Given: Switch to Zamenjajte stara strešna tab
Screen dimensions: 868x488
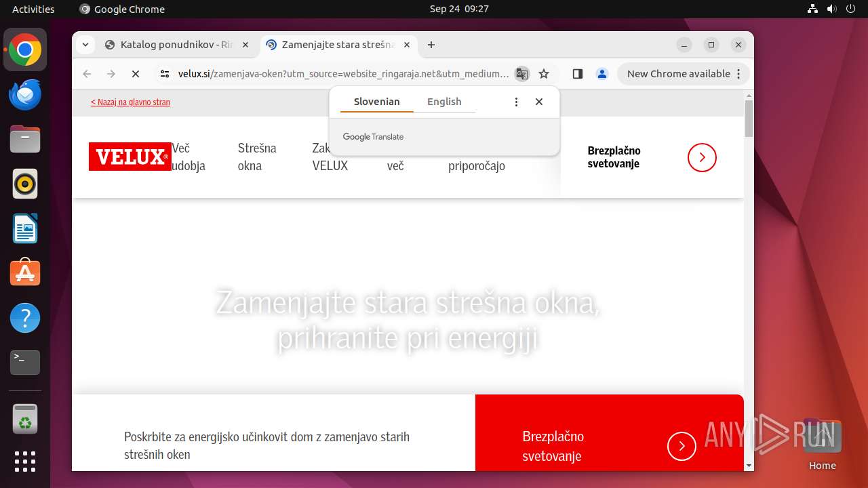Looking at the screenshot, I should pos(339,45).
